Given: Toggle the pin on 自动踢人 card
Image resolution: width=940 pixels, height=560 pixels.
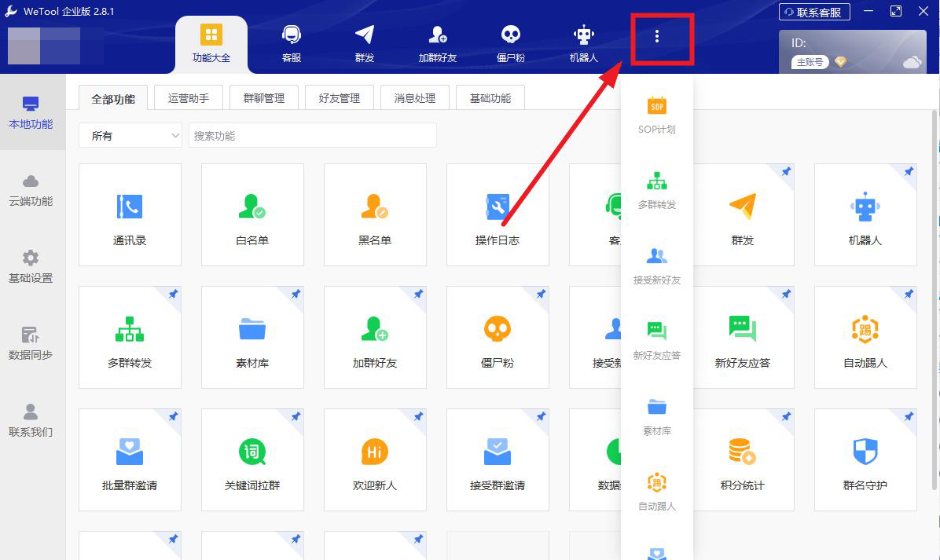Looking at the screenshot, I should 909,294.
